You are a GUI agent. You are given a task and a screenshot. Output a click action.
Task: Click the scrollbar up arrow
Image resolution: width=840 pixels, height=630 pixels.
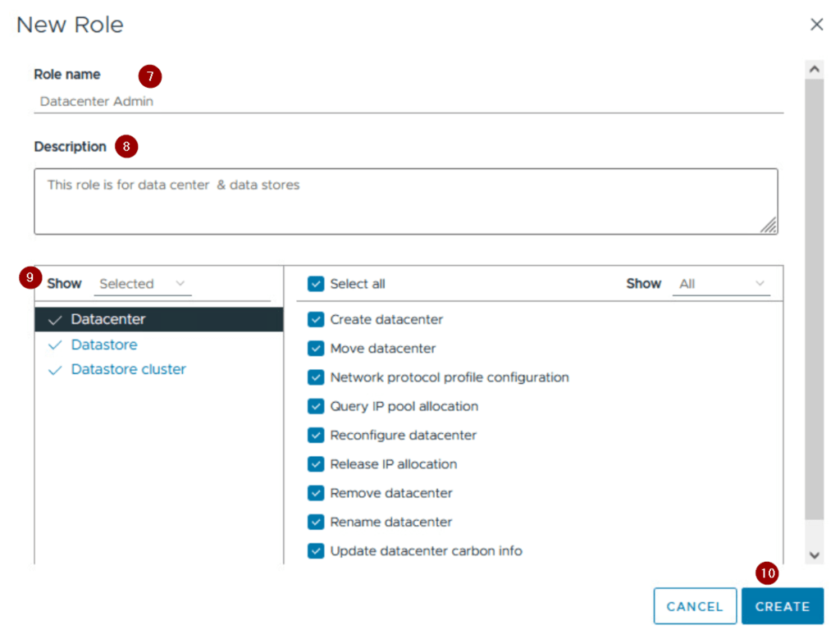click(814, 70)
